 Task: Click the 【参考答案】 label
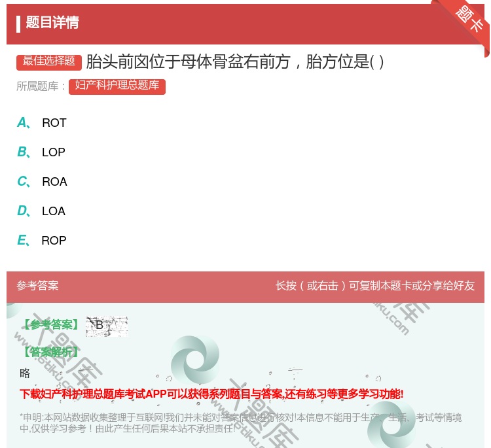[x=51, y=325]
